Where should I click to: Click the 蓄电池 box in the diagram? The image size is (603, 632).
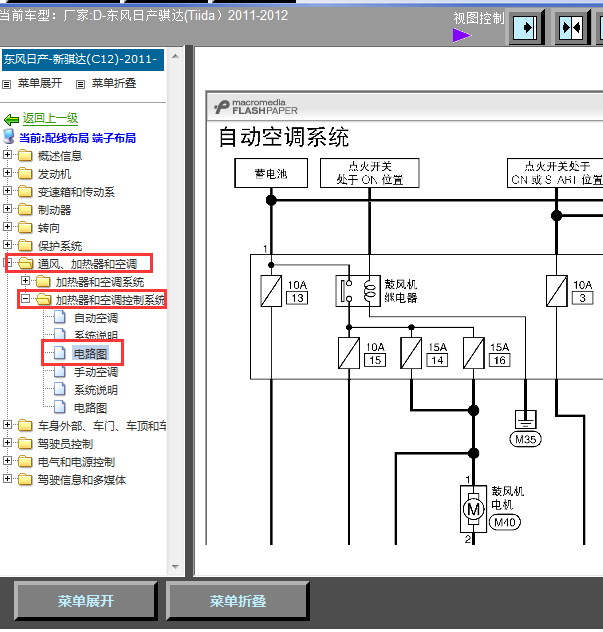271,173
